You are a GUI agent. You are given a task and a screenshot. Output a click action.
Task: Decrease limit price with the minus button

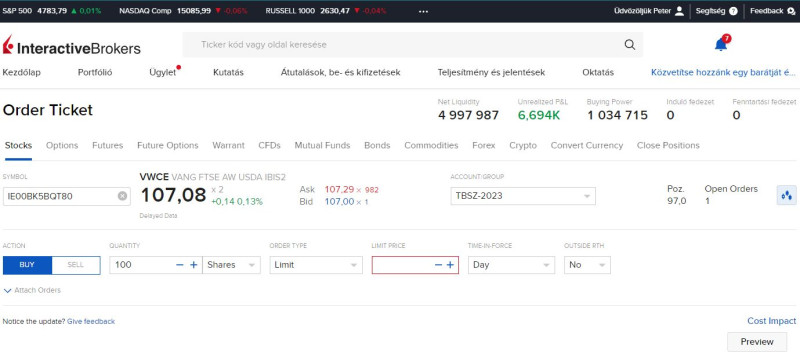click(x=438, y=265)
